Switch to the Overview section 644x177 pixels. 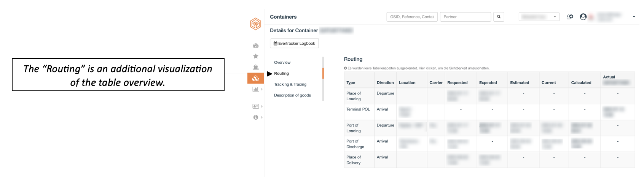pyautogui.click(x=282, y=63)
